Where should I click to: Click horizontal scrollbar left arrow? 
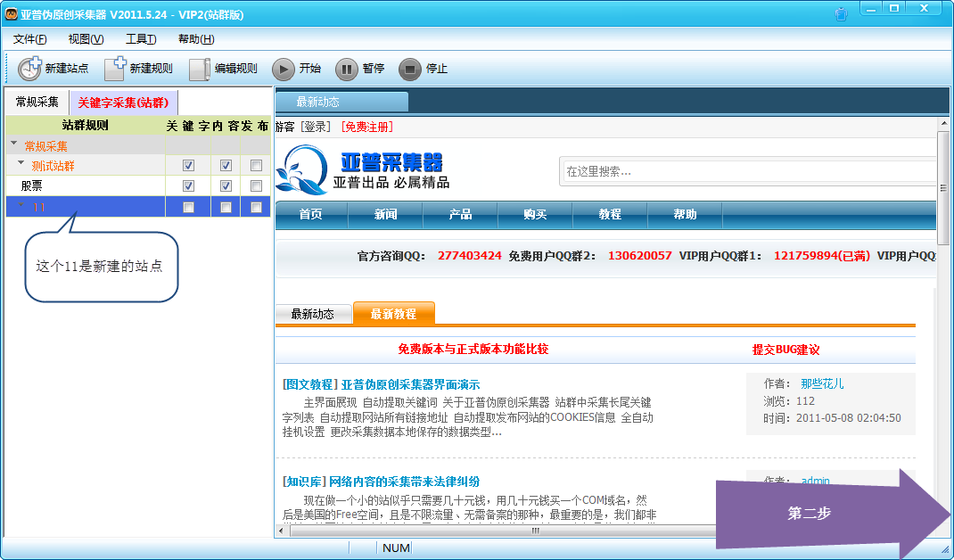click(281, 531)
